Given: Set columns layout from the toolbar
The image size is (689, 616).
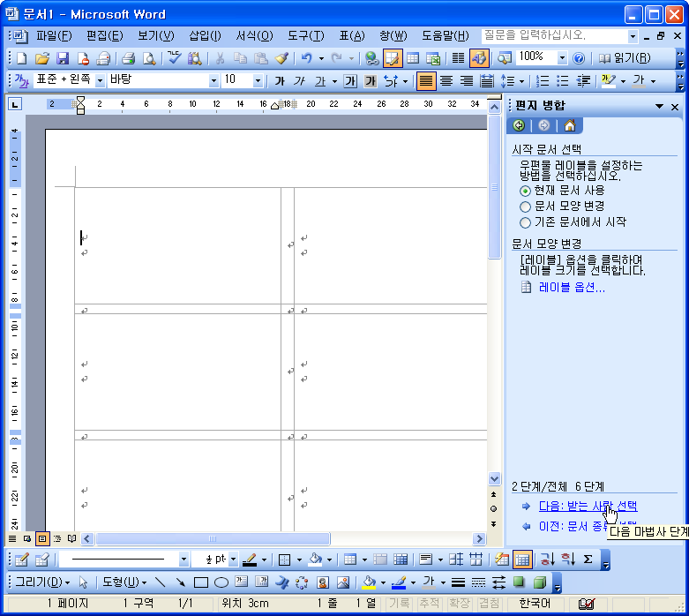Looking at the screenshot, I should (x=459, y=58).
